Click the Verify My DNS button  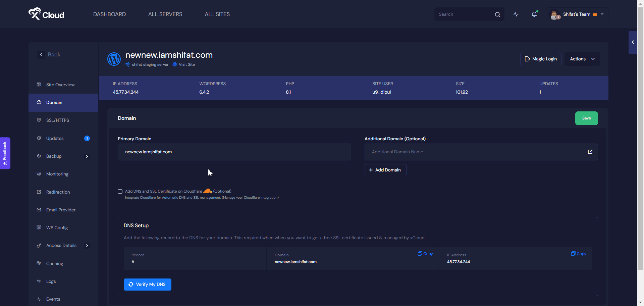(148, 285)
